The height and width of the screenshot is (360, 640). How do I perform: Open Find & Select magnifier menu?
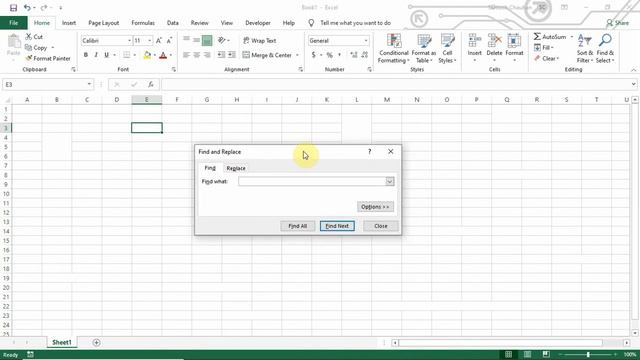point(605,49)
